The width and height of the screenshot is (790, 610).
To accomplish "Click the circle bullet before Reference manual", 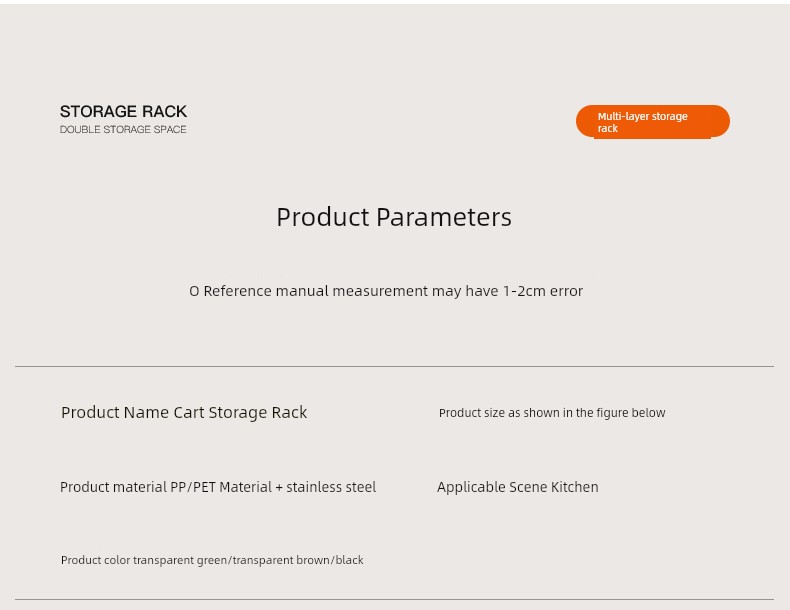I will pyautogui.click(x=194, y=291).
